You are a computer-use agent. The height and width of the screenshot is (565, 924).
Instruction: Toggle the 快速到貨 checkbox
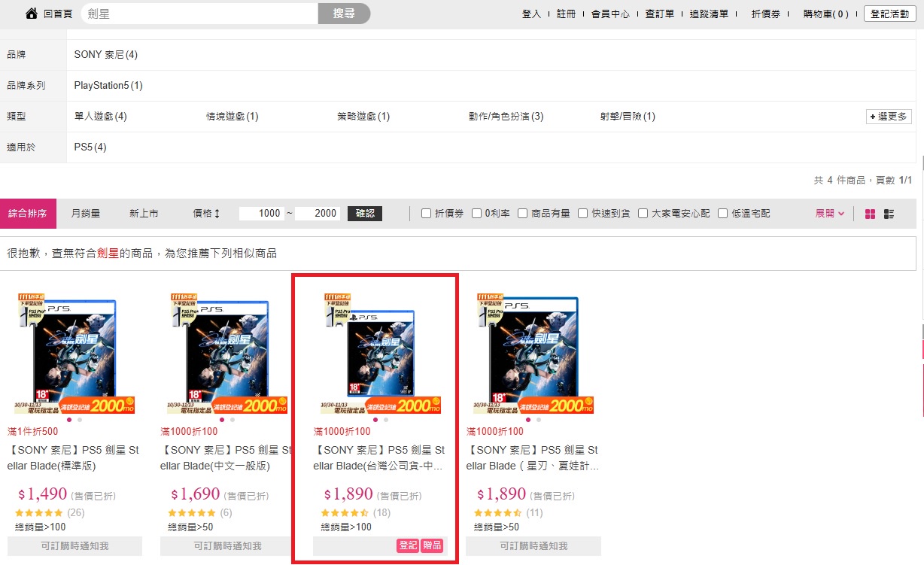coord(582,214)
